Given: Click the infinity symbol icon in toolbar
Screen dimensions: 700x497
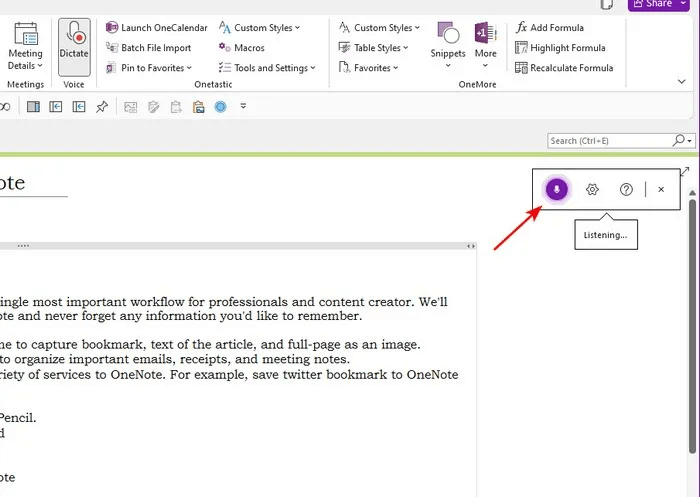Looking at the screenshot, I should click(5, 107).
